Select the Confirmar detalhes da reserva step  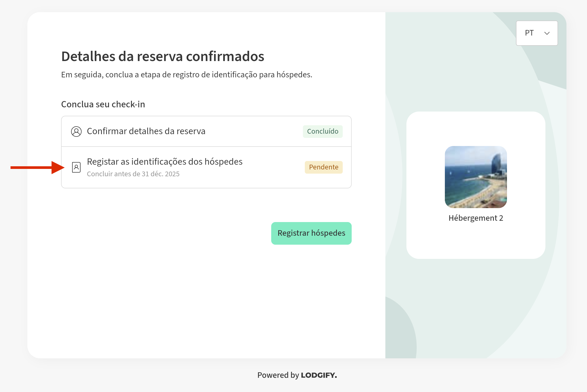click(146, 131)
